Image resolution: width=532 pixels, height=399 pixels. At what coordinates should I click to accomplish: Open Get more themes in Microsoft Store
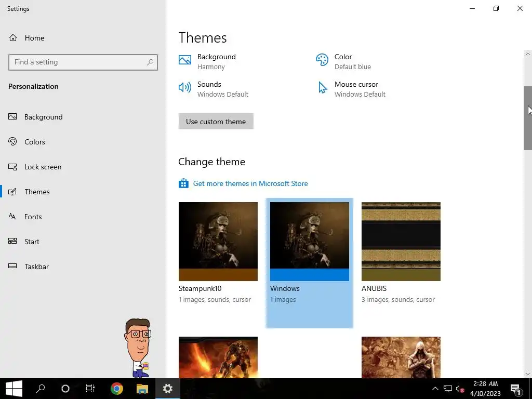[250, 183]
